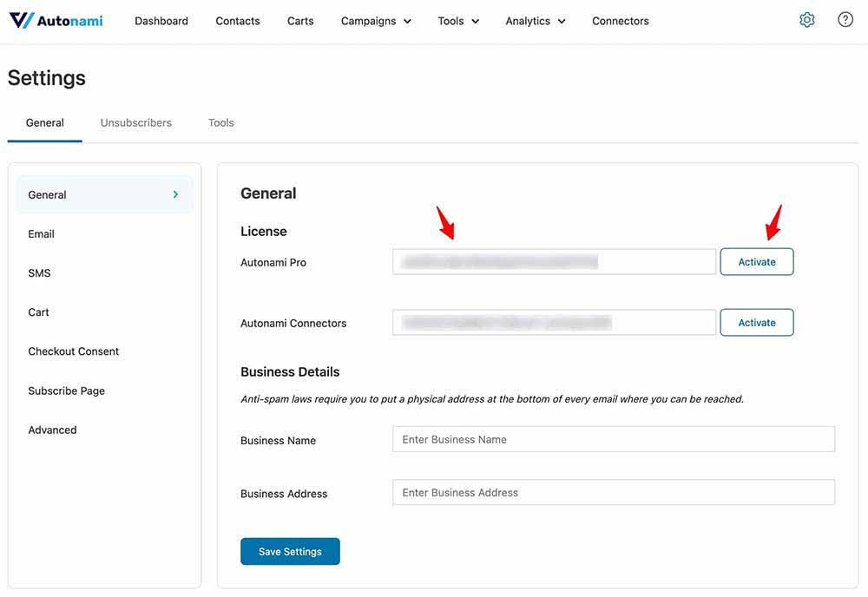
Task: Click the 'License' section heading
Action: [x=264, y=232]
